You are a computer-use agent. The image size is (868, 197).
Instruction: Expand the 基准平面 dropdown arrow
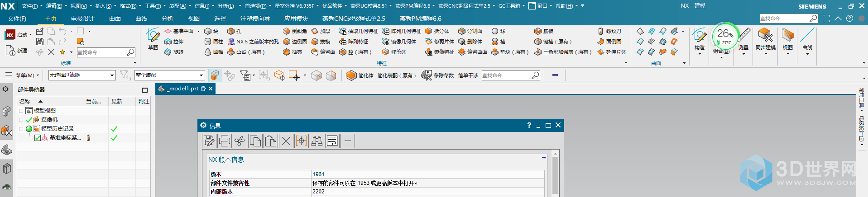coord(198,31)
